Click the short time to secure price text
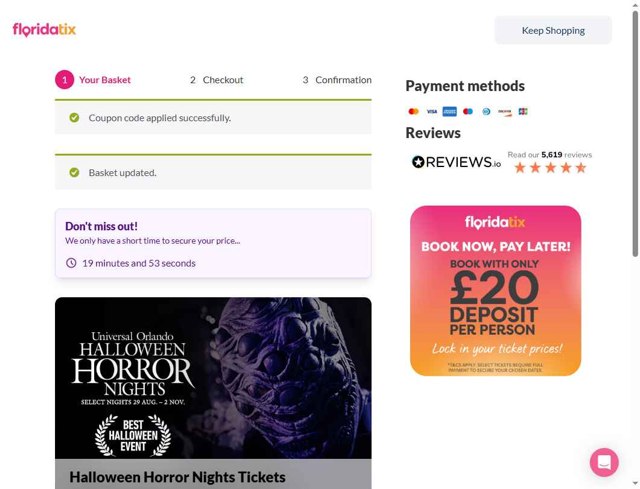 coord(153,241)
